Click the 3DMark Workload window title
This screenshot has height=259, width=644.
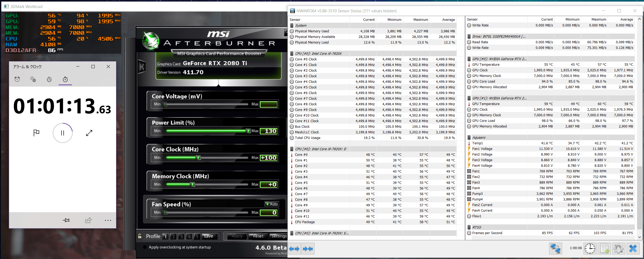pos(26,6)
